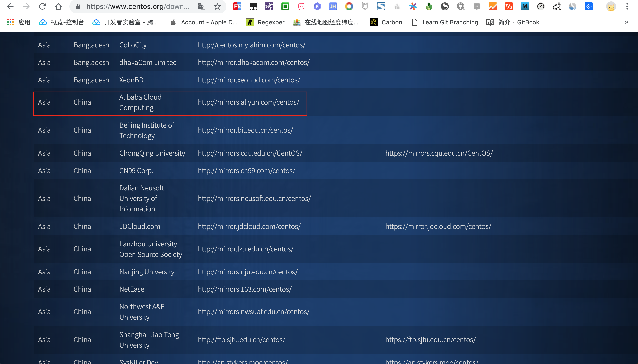The image size is (638, 364).
Task: Click the browser address bar URL
Action: tap(138, 6)
